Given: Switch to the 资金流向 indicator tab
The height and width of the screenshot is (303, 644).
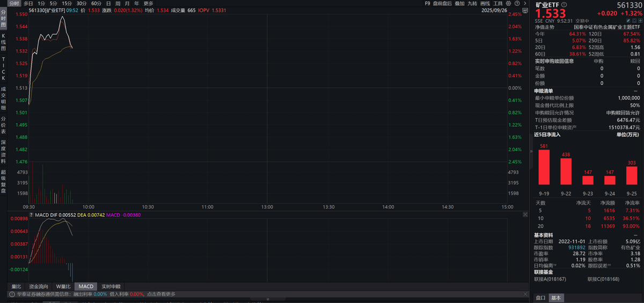Looking at the screenshot, I should point(39,286).
